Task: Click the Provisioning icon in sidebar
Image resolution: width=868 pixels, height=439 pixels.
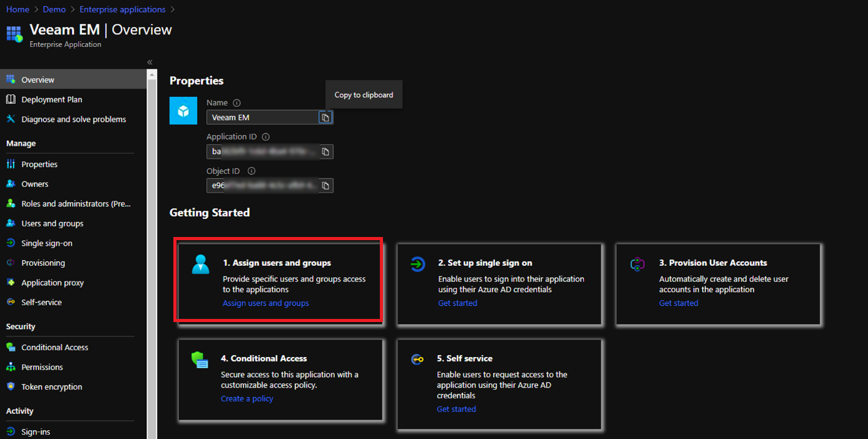Action: (11, 263)
